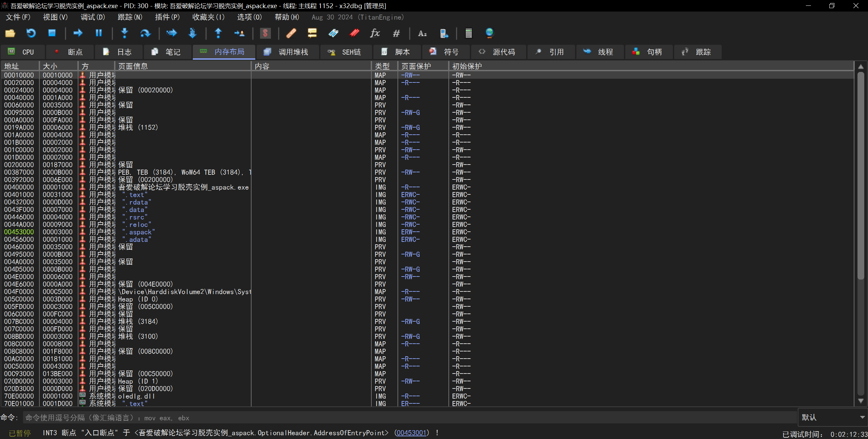
Task: Open patches with the bandage icon
Action: pos(291,33)
